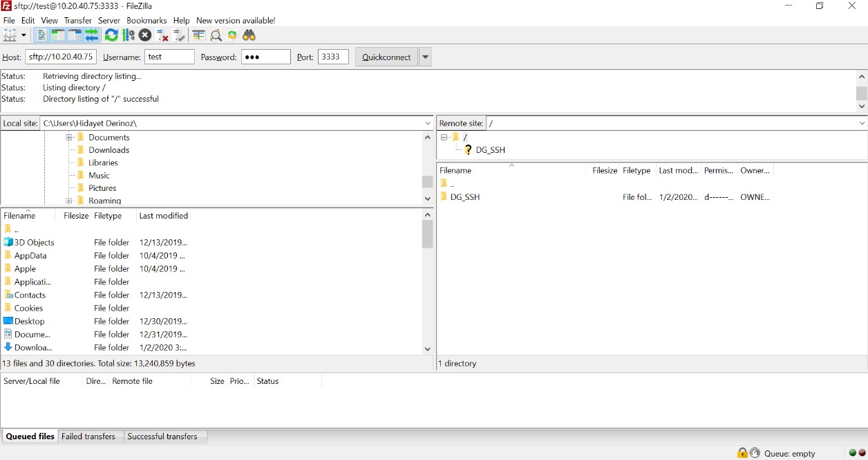Select the 3D Objects folder in local list
This screenshot has width=868, height=460.
[x=34, y=243]
